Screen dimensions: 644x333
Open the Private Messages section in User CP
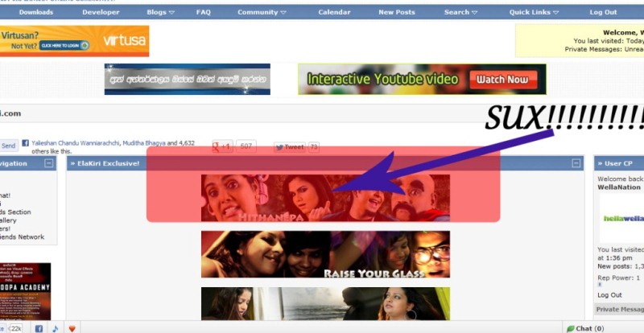tap(620, 309)
